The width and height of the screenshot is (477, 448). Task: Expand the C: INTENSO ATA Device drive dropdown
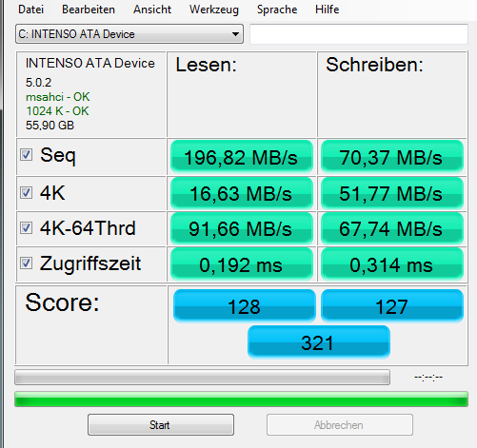point(129,34)
